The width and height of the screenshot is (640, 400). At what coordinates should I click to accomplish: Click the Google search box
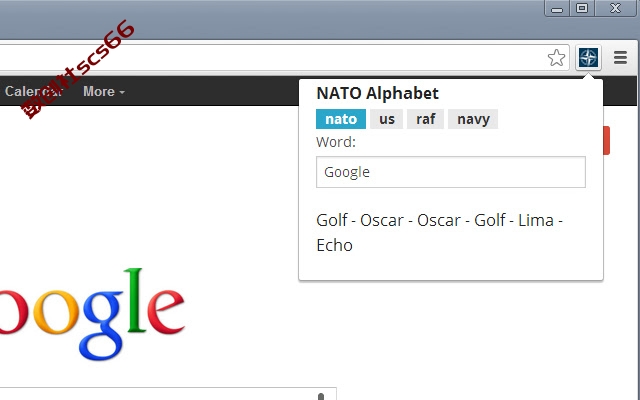pos(168,393)
